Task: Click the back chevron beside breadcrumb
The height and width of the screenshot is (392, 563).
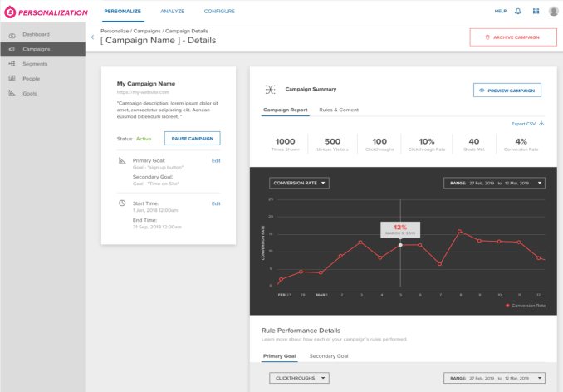Action: pyautogui.click(x=92, y=37)
